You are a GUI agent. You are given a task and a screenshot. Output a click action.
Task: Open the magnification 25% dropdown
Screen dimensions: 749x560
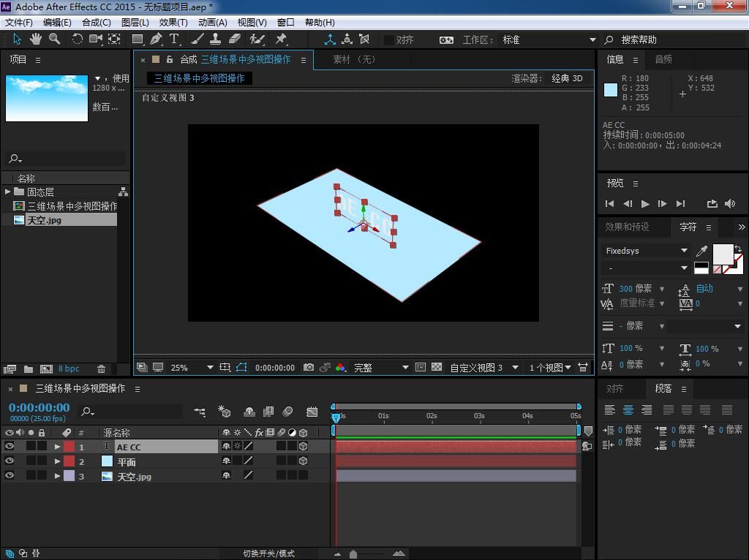click(192, 368)
